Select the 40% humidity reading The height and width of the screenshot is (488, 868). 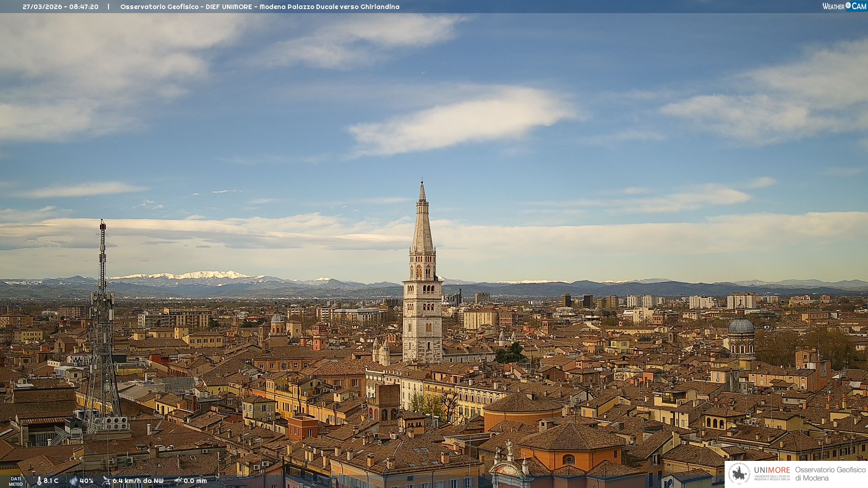point(86,481)
